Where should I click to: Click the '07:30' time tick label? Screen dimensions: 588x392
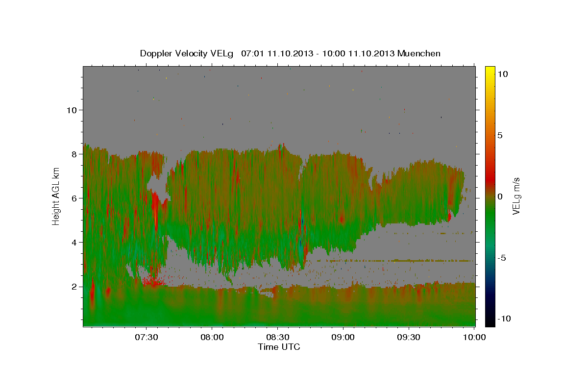(147, 337)
